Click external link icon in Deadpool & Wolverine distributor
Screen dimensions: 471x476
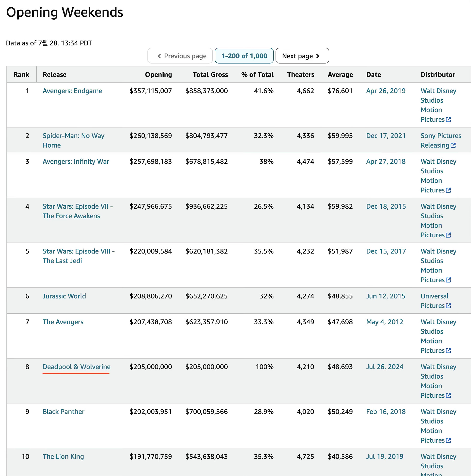[x=448, y=395]
